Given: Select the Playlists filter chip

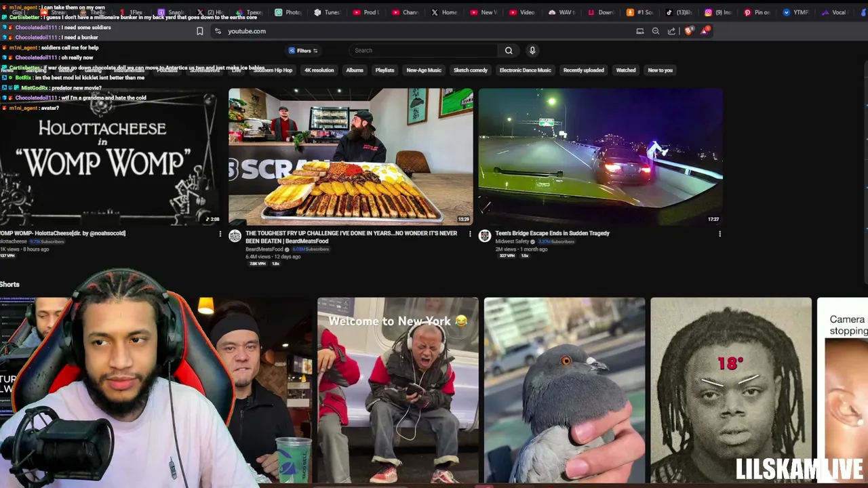Looking at the screenshot, I should point(384,70).
